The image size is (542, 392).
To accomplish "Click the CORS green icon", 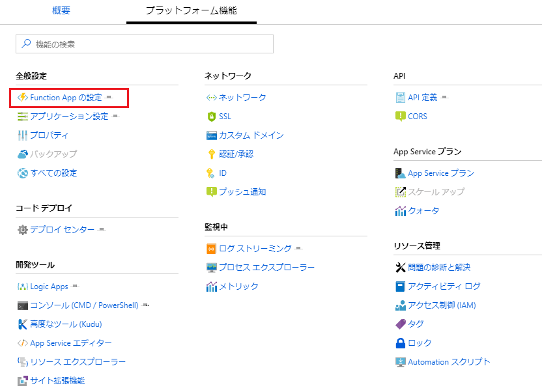I will (x=400, y=117).
